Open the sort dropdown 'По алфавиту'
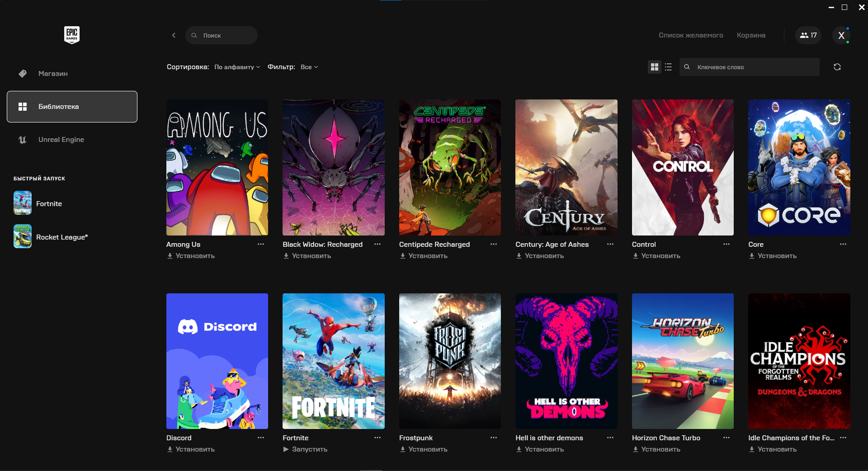 pos(237,67)
